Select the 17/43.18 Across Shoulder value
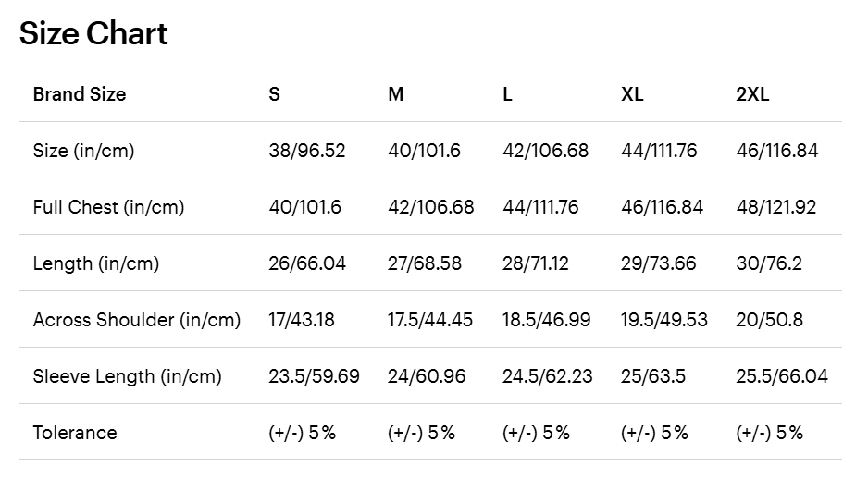 (x=302, y=320)
